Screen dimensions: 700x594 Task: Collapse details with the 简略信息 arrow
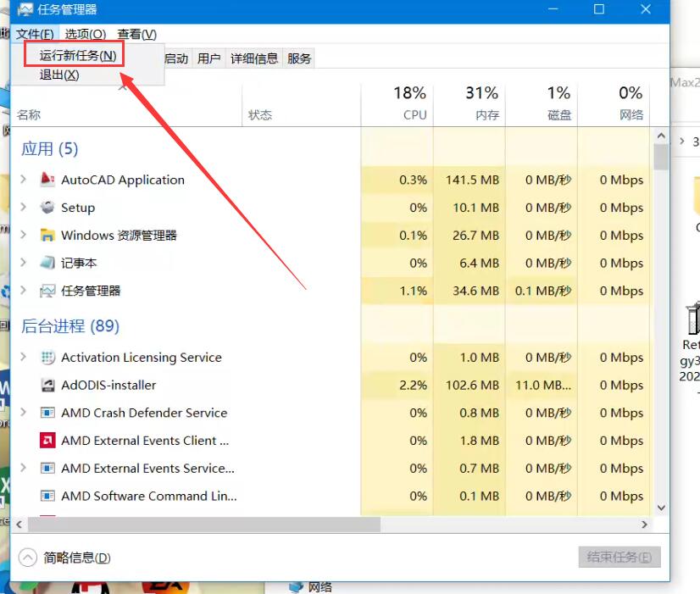28,558
